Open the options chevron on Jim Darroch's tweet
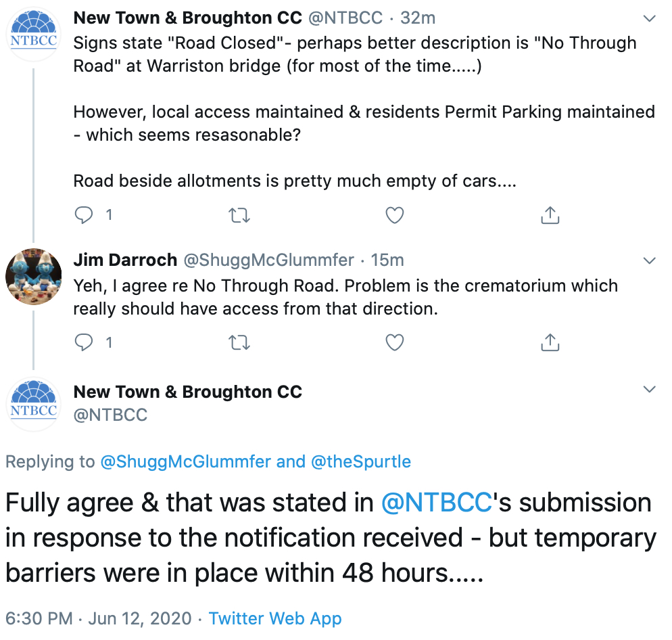The width and height of the screenshot is (672, 640). coord(650,260)
